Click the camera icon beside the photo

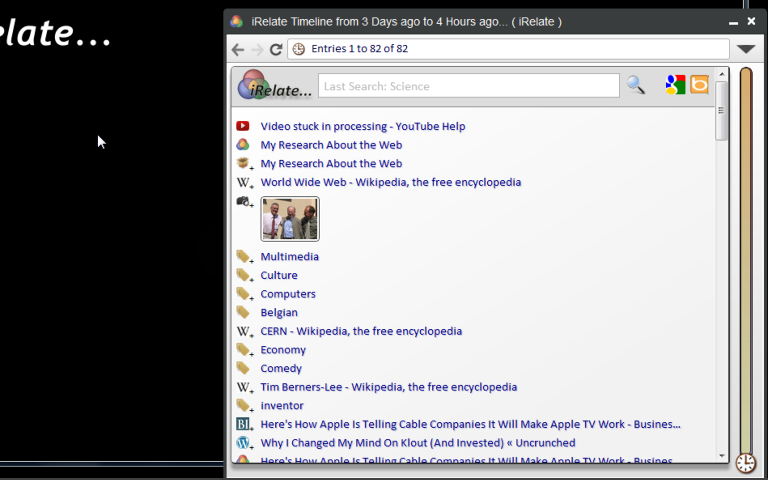[244, 201]
